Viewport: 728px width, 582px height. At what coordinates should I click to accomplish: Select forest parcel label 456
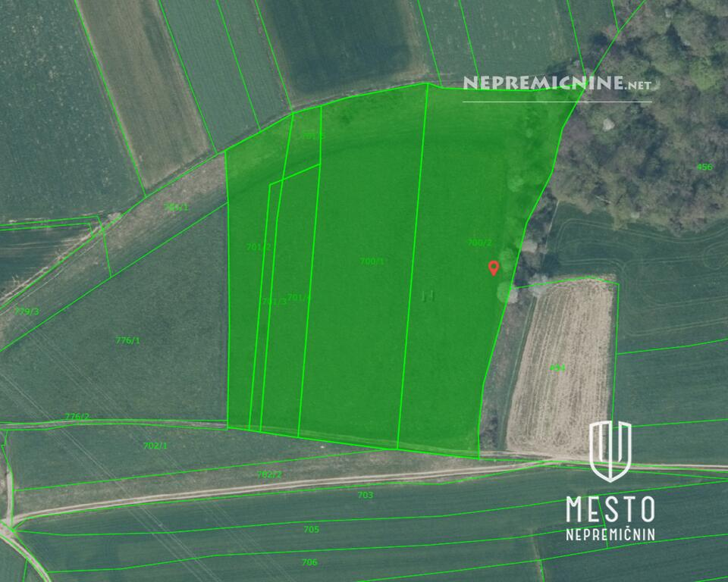pyautogui.click(x=704, y=167)
